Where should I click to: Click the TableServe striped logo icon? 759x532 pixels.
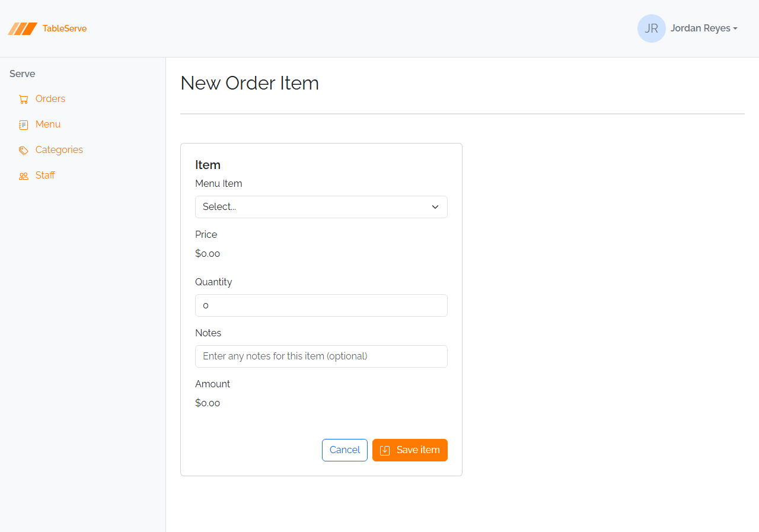pyautogui.click(x=23, y=28)
